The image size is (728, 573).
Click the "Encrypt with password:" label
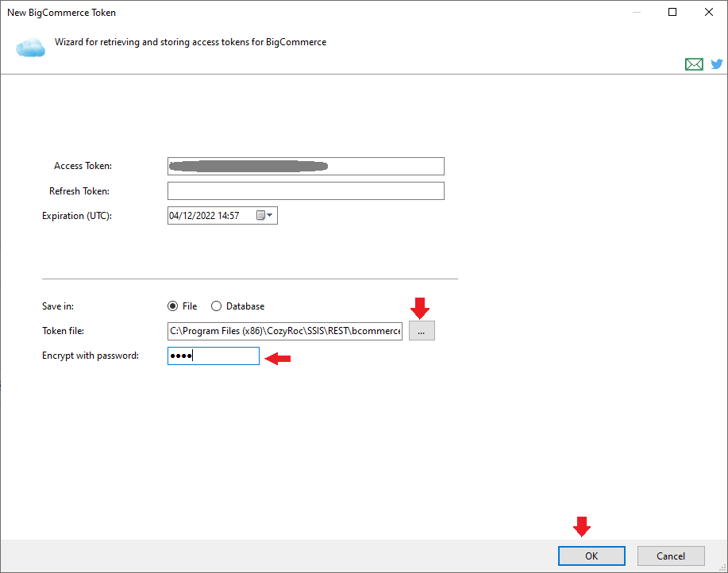(91, 356)
